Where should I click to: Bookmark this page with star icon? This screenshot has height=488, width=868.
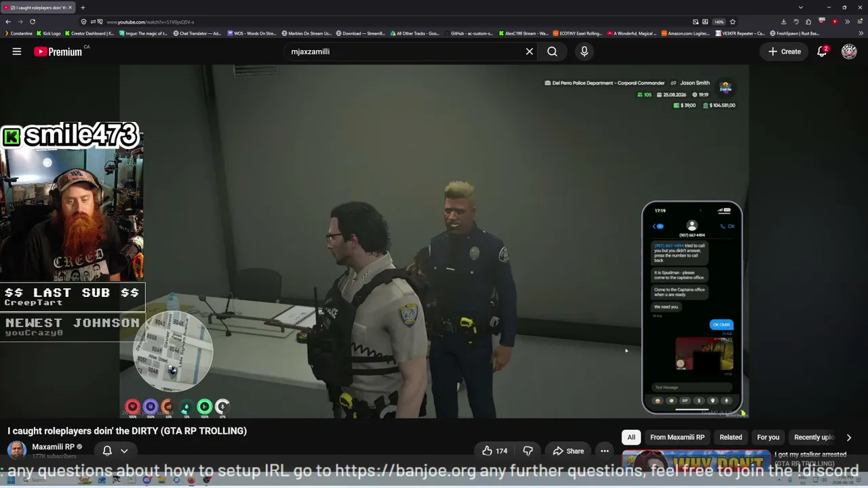[732, 22]
